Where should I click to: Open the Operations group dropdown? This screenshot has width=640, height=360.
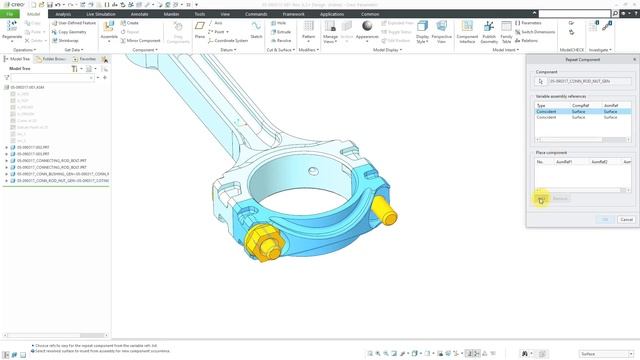(24, 50)
